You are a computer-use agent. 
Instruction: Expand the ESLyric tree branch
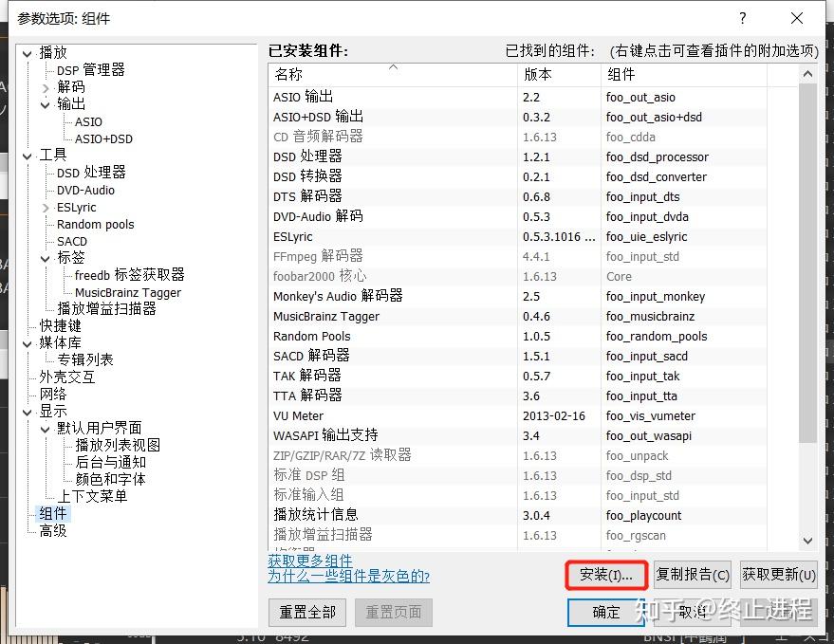pos(45,207)
